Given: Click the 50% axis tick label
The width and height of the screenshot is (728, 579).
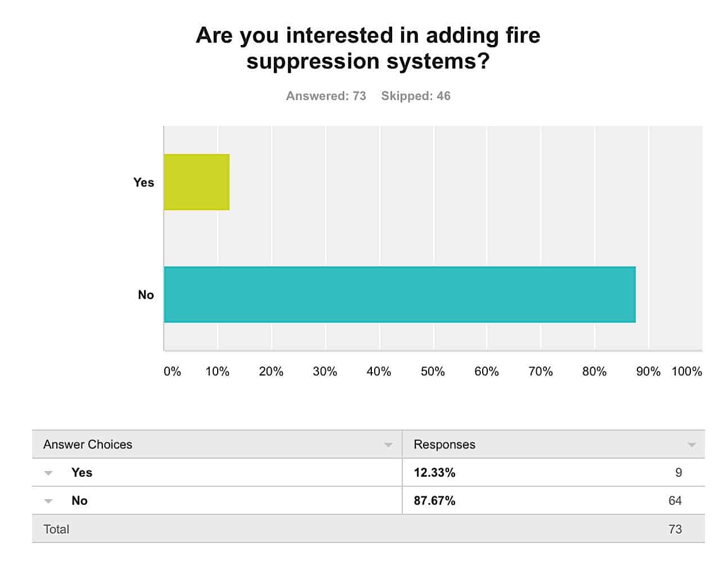Looking at the screenshot, I should 433,372.
